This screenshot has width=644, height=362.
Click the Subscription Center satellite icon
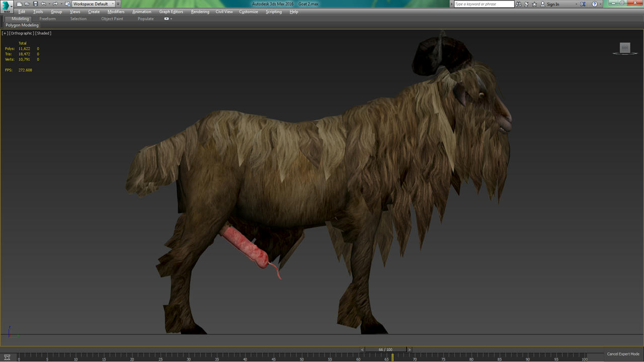click(527, 4)
